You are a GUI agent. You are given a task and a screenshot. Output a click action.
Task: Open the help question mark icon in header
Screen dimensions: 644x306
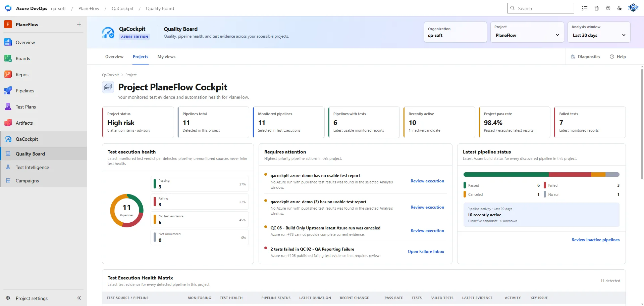click(x=608, y=8)
